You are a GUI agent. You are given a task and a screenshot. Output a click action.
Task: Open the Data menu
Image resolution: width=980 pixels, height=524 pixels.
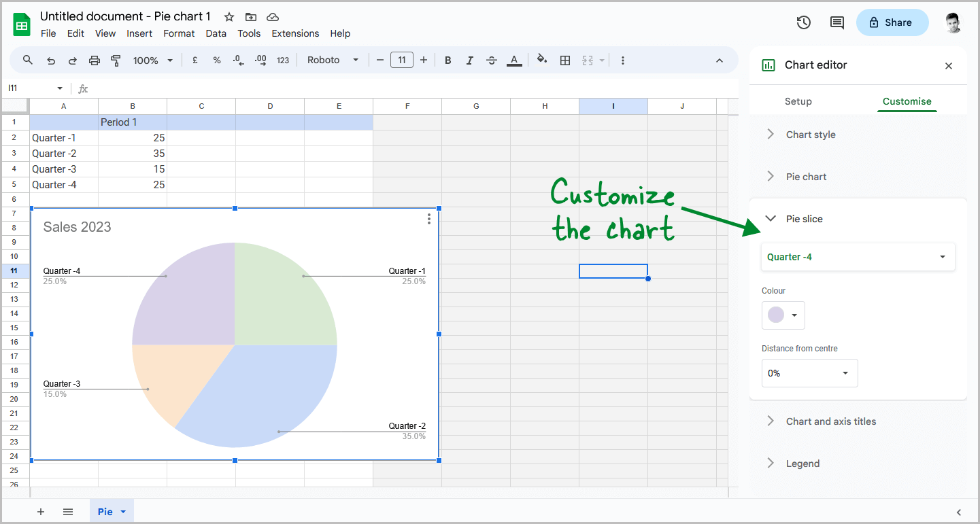pos(216,33)
